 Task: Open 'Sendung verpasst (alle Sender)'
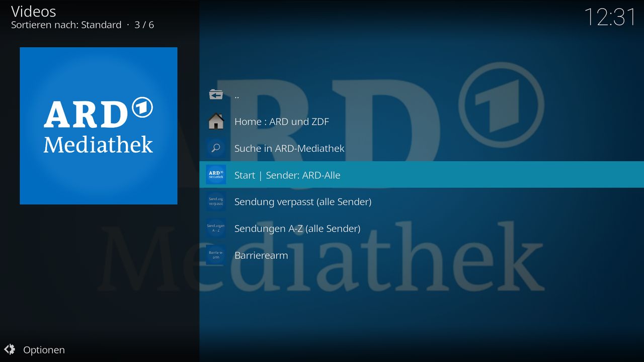click(x=422, y=202)
